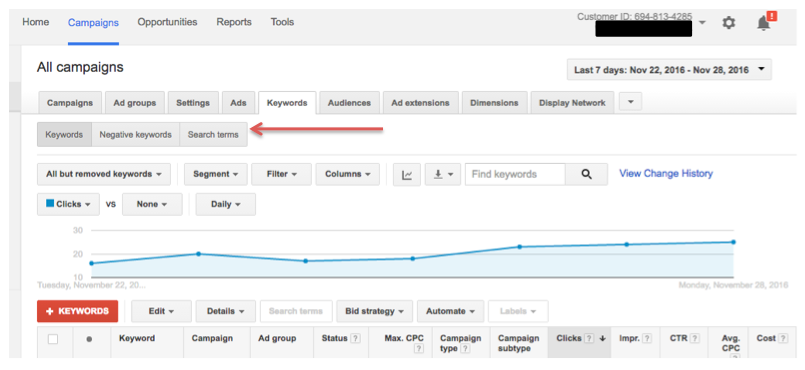Sort by the Keyword column header
The width and height of the screenshot is (805, 370).
[x=137, y=339]
